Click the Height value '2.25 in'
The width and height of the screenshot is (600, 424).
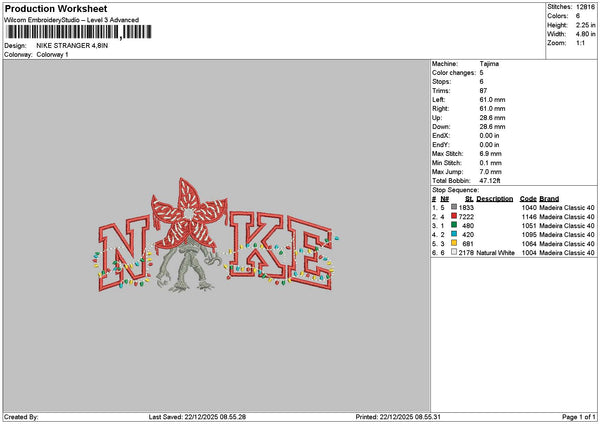point(585,25)
